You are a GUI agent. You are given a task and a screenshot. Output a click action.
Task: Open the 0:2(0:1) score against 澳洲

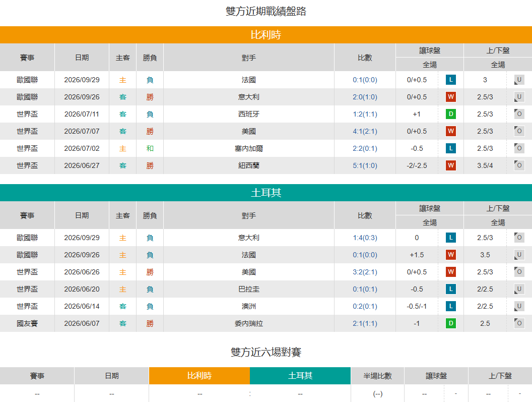pos(365,307)
